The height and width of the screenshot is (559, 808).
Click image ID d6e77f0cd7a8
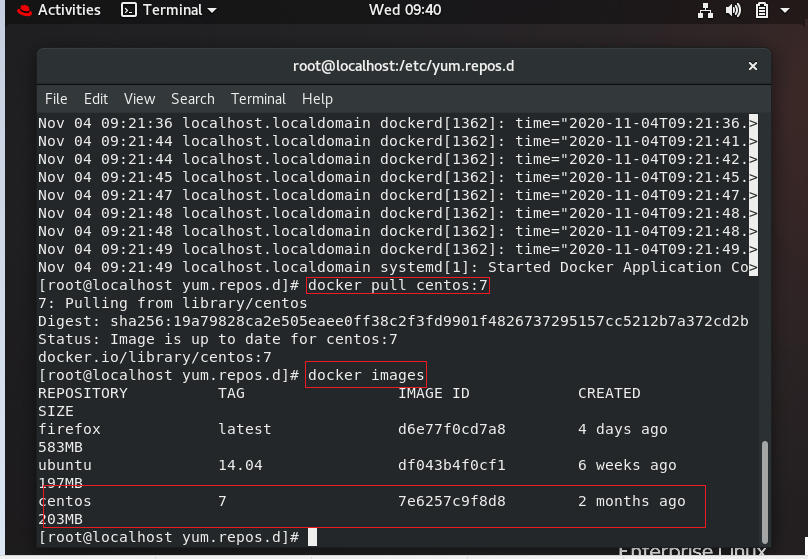[451, 429]
